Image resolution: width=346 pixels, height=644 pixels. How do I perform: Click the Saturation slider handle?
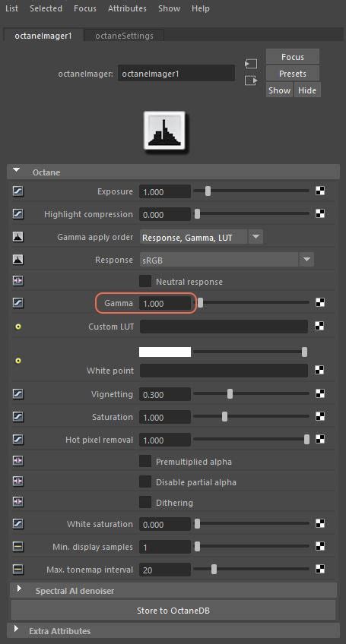click(224, 416)
